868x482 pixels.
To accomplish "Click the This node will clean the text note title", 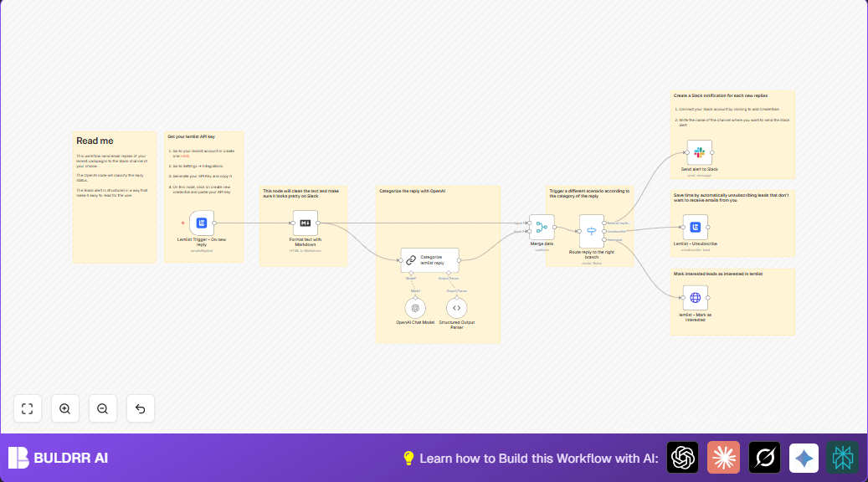I will [x=301, y=193].
